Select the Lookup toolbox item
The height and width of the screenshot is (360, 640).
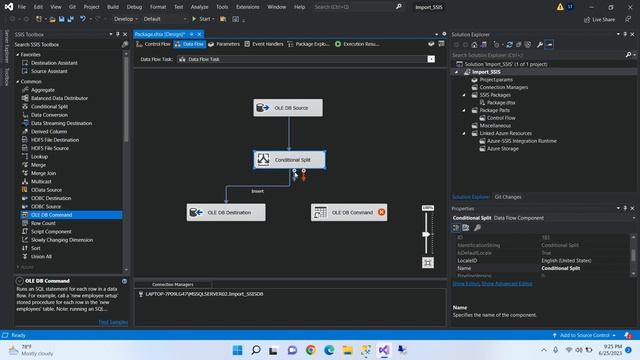point(39,156)
